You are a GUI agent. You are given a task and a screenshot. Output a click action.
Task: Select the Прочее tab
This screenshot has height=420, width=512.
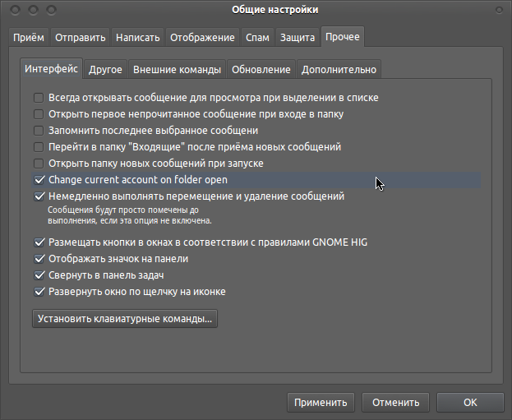[343, 37]
